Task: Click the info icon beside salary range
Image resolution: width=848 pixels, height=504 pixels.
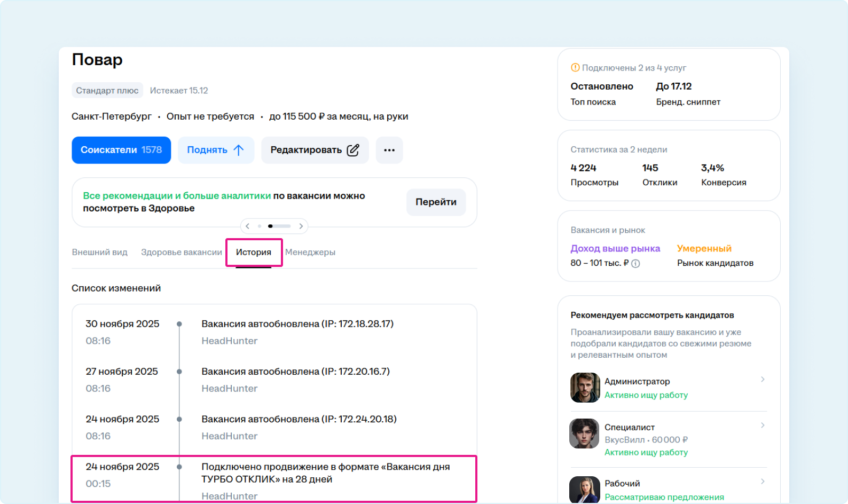Action: (635, 263)
